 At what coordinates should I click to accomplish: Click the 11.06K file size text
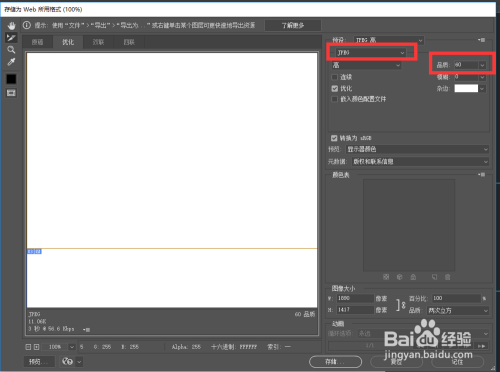click(37, 321)
